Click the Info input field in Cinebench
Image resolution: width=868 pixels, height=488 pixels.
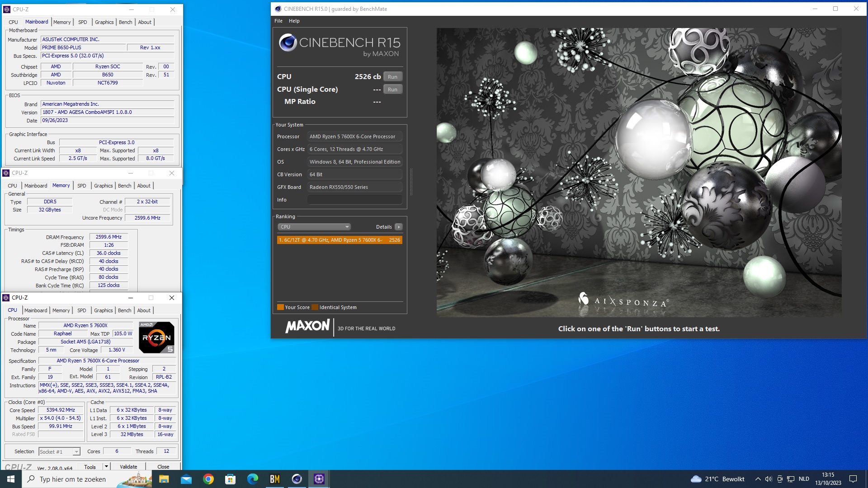[355, 200]
